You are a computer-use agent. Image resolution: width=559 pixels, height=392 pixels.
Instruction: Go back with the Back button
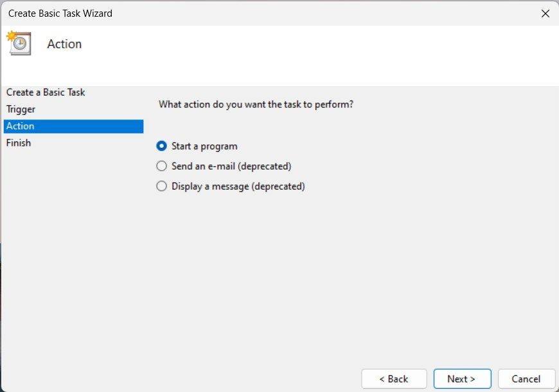click(394, 379)
